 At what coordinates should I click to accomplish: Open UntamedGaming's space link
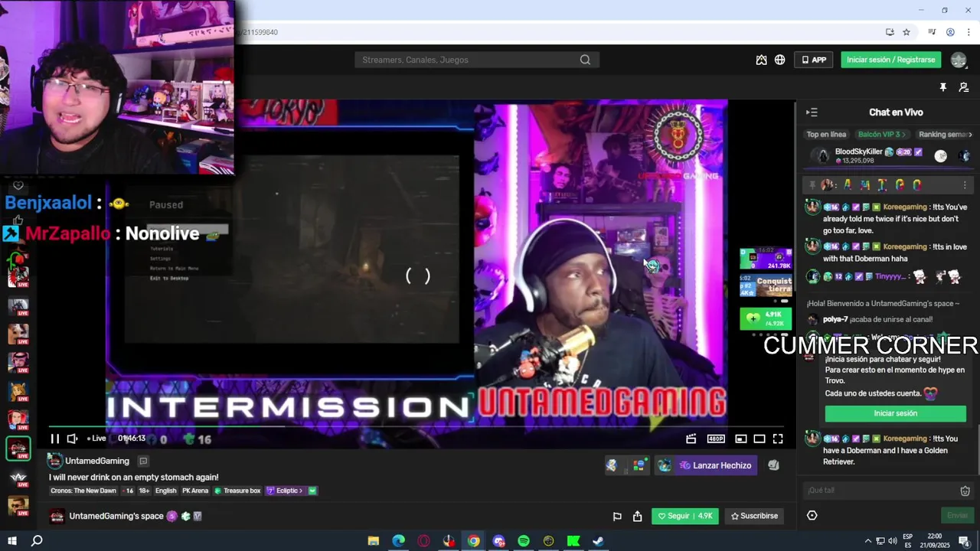coord(116,516)
